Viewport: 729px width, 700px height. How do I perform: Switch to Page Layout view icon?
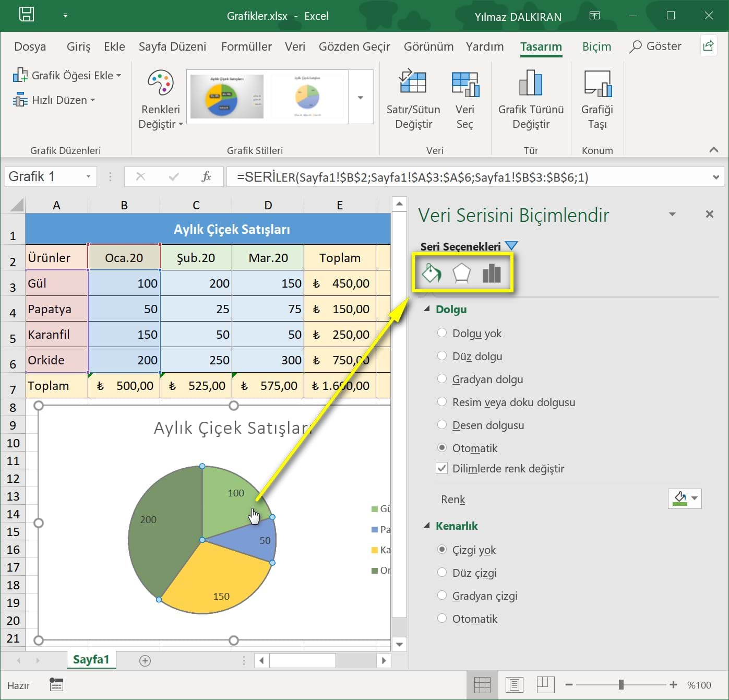tap(514, 685)
